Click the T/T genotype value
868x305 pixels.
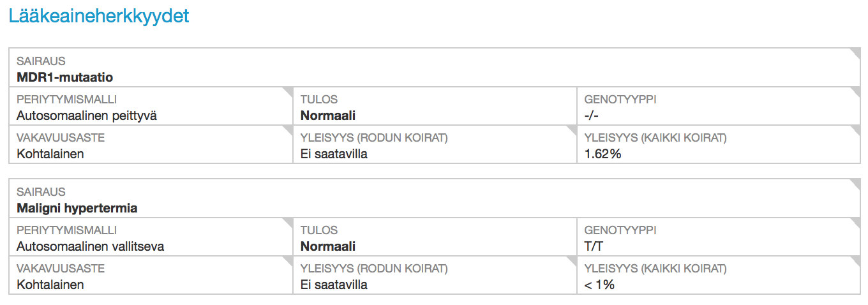[594, 246]
